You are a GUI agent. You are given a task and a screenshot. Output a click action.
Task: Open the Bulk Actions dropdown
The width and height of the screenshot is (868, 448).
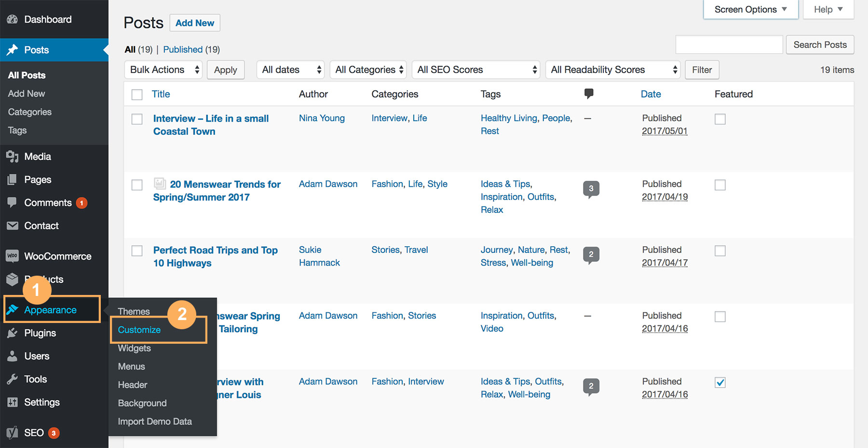click(x=163, y=70)
